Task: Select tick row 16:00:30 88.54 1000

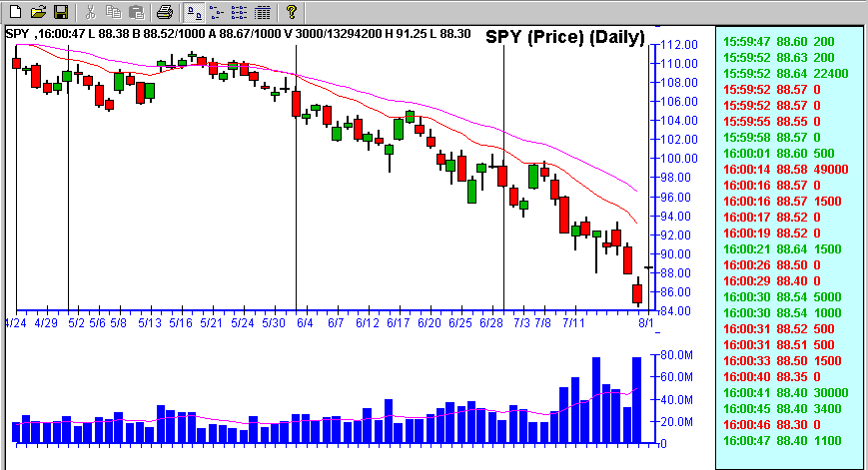Action: click(x=782, y=313)
